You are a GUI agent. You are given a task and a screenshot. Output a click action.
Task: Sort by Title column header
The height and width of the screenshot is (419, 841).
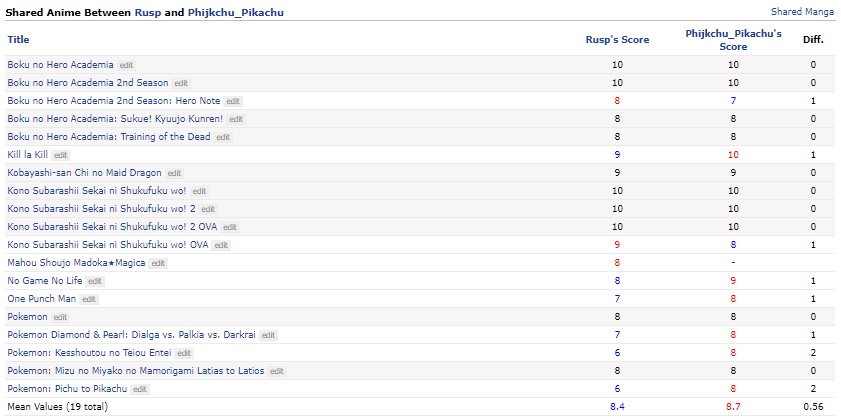18,39
